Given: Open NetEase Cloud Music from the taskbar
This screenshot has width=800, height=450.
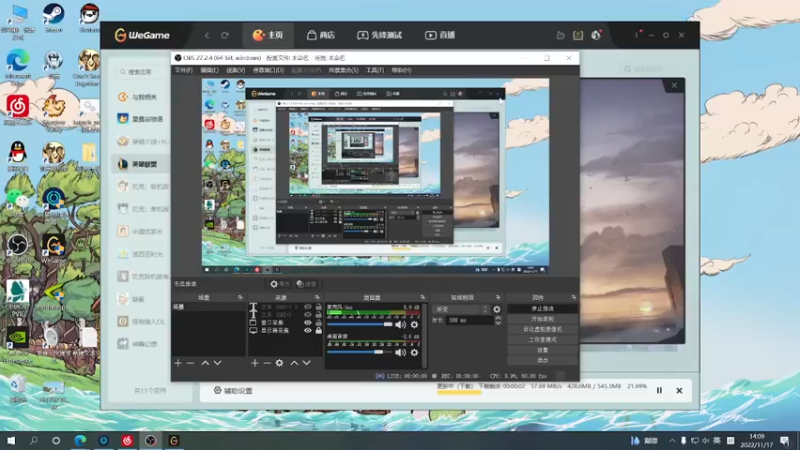Looking at the screenshot, I should 127,440.
